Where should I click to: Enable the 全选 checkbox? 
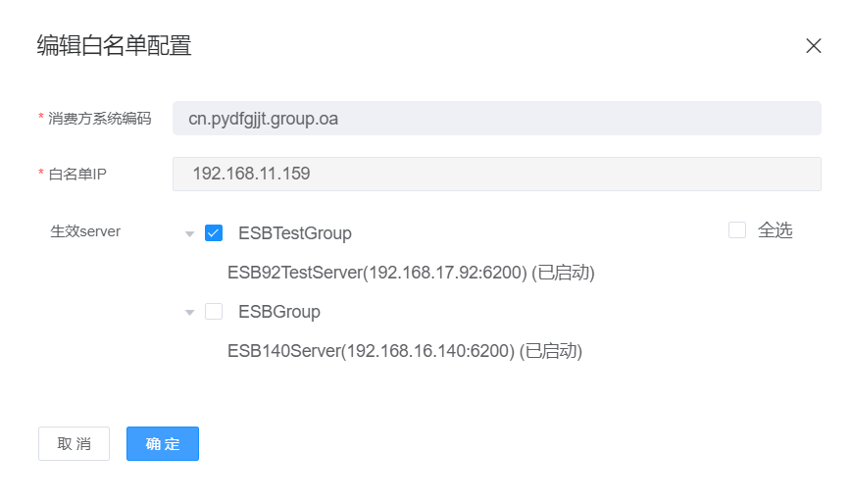[737, 230]
